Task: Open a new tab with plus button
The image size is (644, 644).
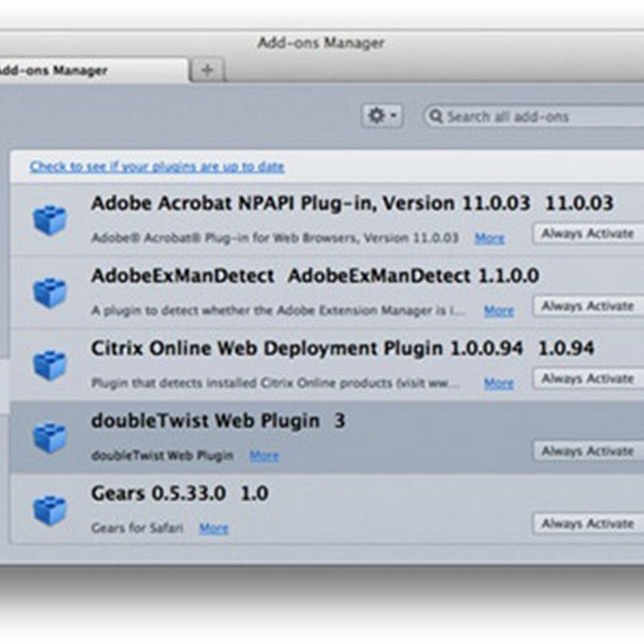Action: tap(208, 70)
